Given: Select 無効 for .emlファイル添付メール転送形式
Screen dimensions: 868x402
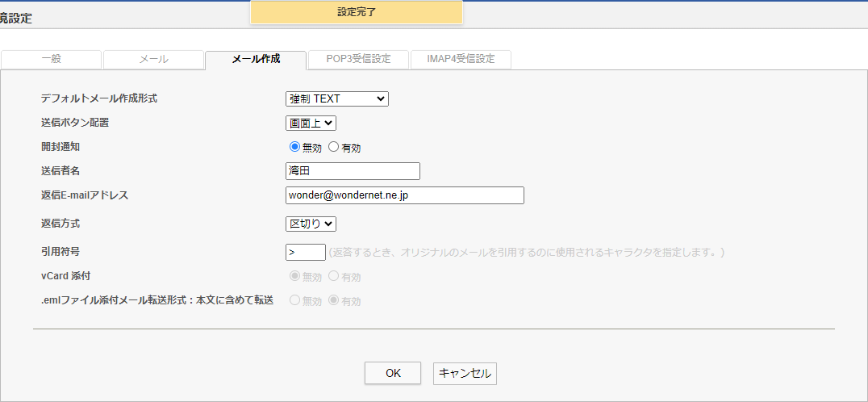Looking at the screenshot, I should point(294,300).
